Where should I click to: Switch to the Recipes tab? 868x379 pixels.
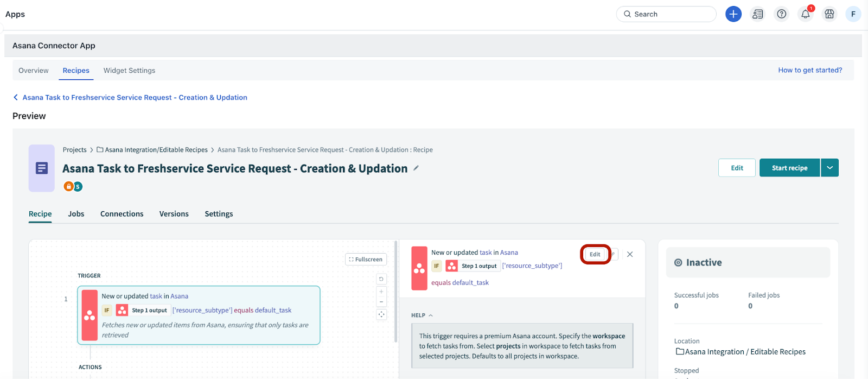point(76,71)
